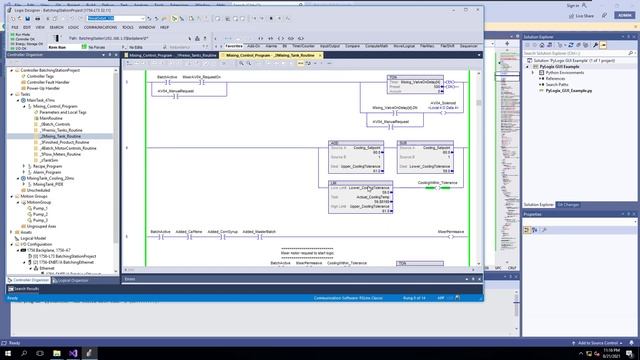
Task: Select the Controller Tags item
Action: [x=40, y=76]
